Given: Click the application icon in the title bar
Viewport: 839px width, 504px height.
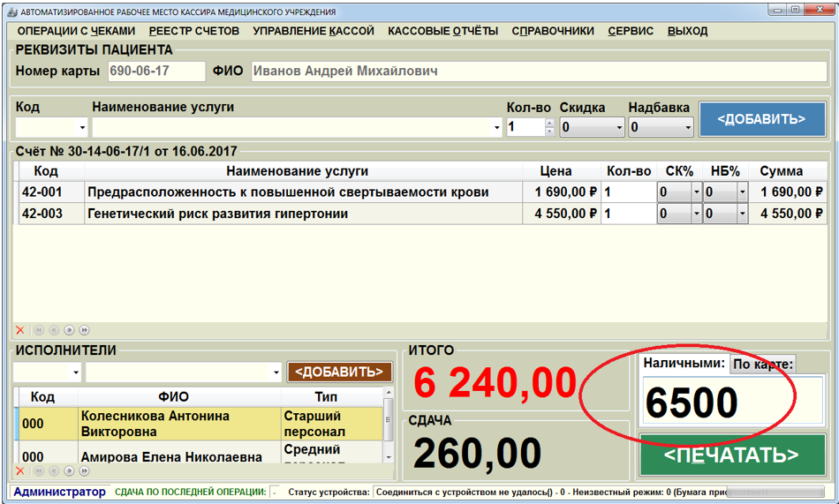Looking at the screenshot, I should click(12, 11).
